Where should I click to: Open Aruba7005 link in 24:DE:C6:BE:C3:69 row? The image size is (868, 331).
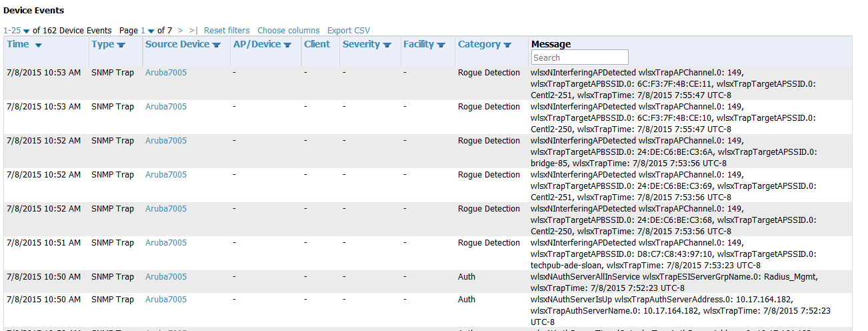tap(166, 175)
